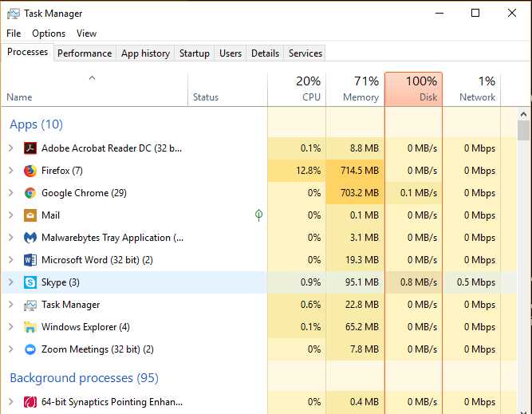Sort by the 1% Network column
Screen dimensions: 532x414
coord(471,89)
